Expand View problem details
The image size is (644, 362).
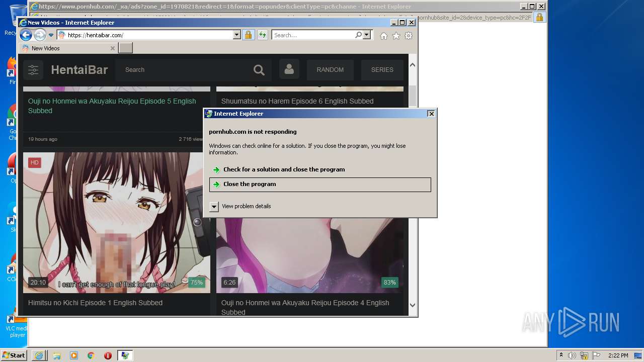tap(242, 206)
